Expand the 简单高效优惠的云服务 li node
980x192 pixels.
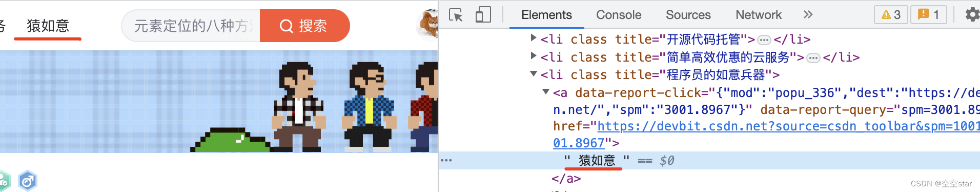(534, 55)
